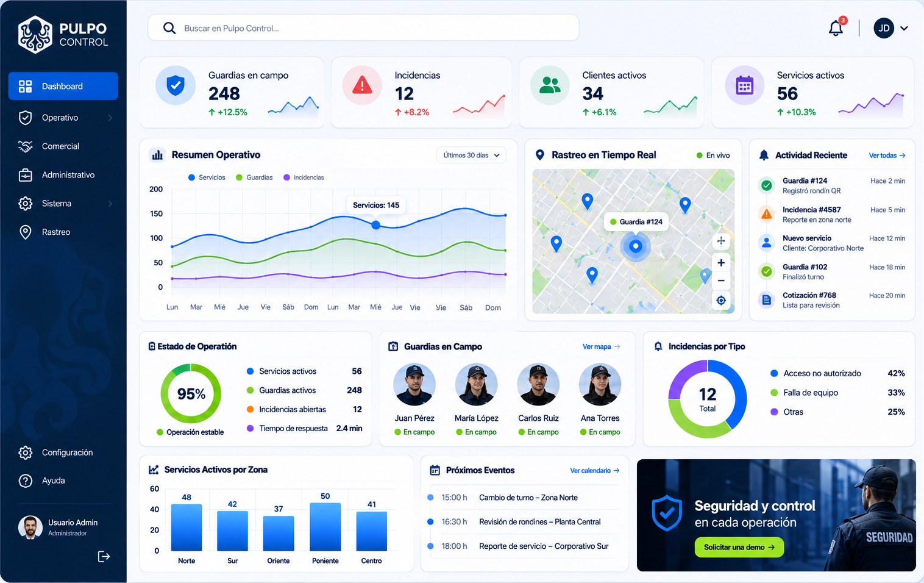This screenshot has width=924, height=583.
Task: Click the Ver calendario link
Action: 594,471
